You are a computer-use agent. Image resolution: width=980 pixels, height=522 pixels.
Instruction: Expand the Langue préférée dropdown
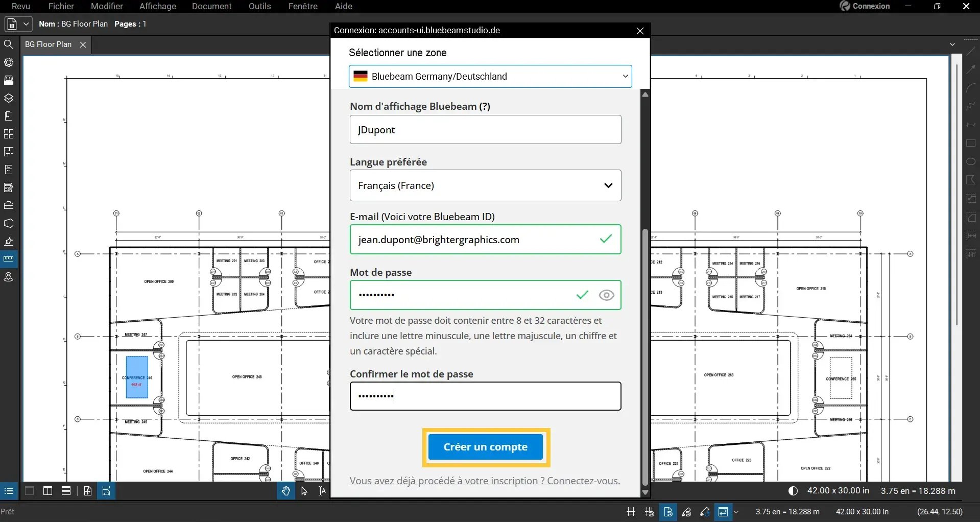tap(485, 185)
